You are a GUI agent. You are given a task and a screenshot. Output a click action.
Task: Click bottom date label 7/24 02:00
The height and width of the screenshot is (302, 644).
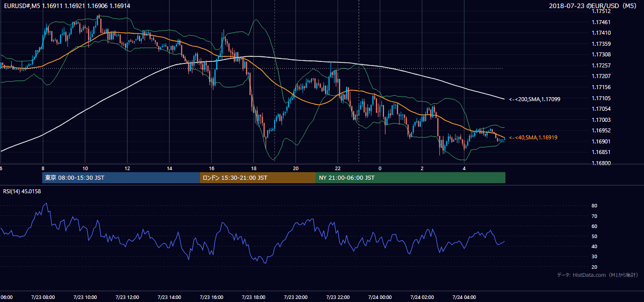click(x=422, y=297)
